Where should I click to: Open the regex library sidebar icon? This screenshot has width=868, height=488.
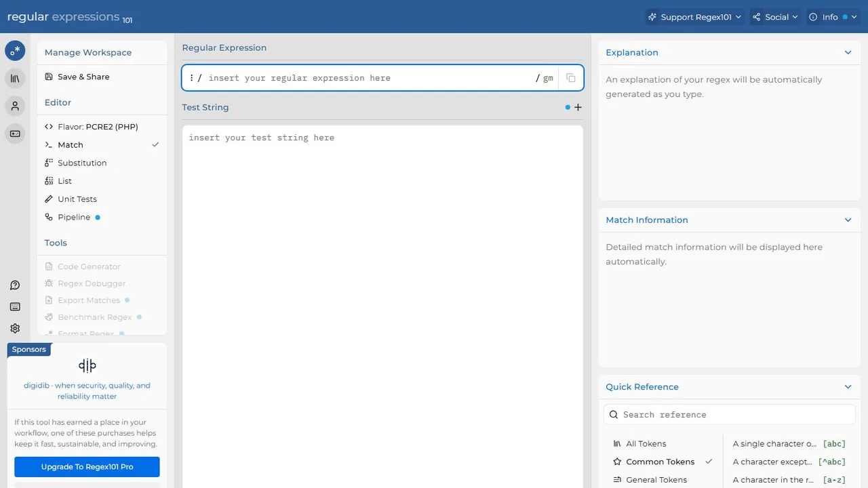15,78
